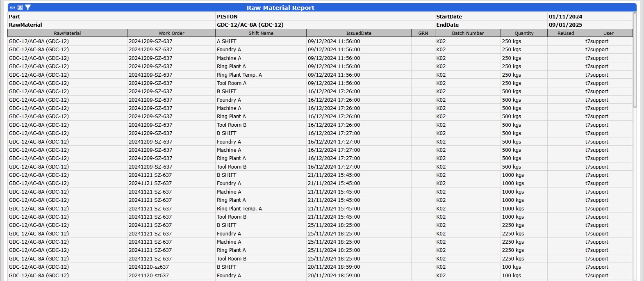Open the filter funnel icon

28,7
